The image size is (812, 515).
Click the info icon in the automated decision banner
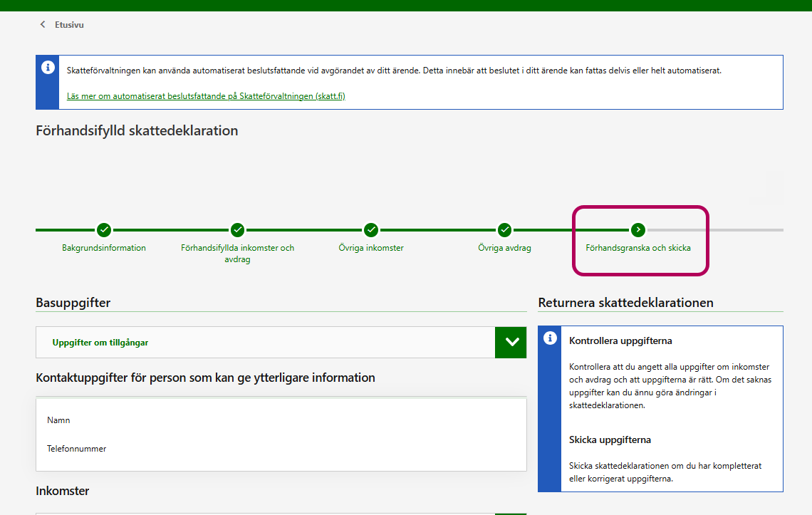pyautogui.click(x=48, y=68)
